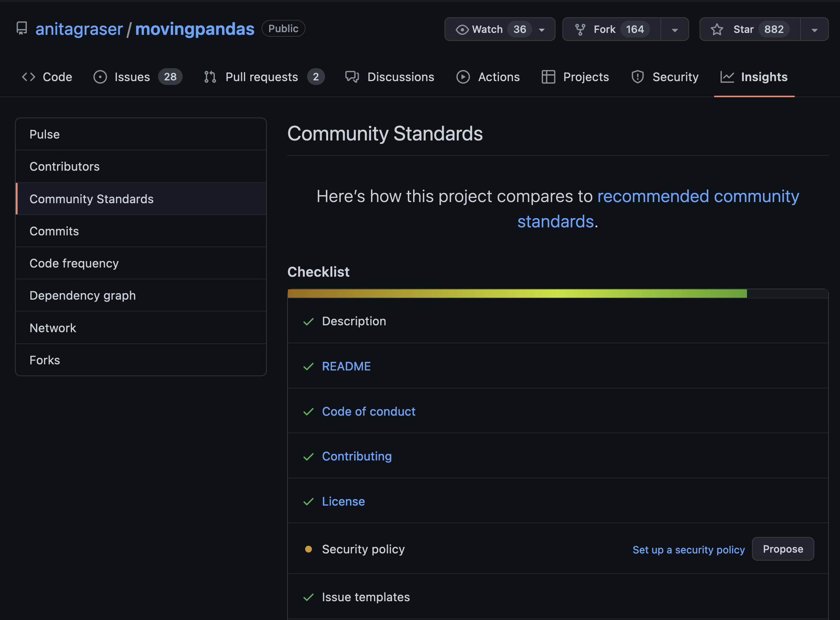Image resolution: width=840 pixels, height=620 pixels.
Task: Click the Security policy checklist text
Action: point(363,550)
